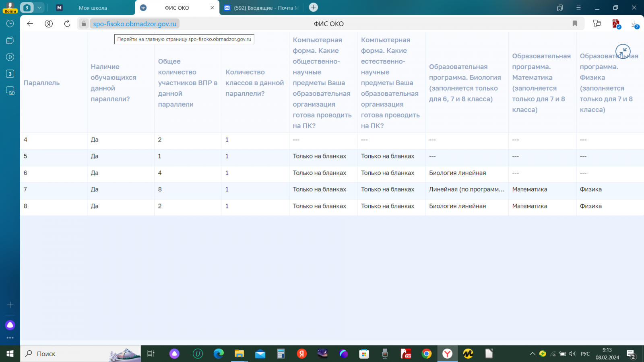
Task: Switch to the Входящие mail tab
Action: click(266, 8)
